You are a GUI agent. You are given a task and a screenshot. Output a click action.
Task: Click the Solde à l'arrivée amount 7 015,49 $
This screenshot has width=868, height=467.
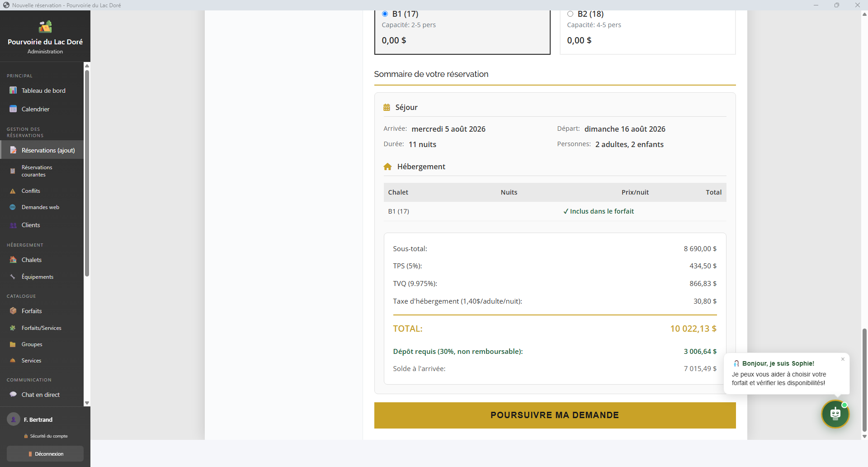click(700, 369)
